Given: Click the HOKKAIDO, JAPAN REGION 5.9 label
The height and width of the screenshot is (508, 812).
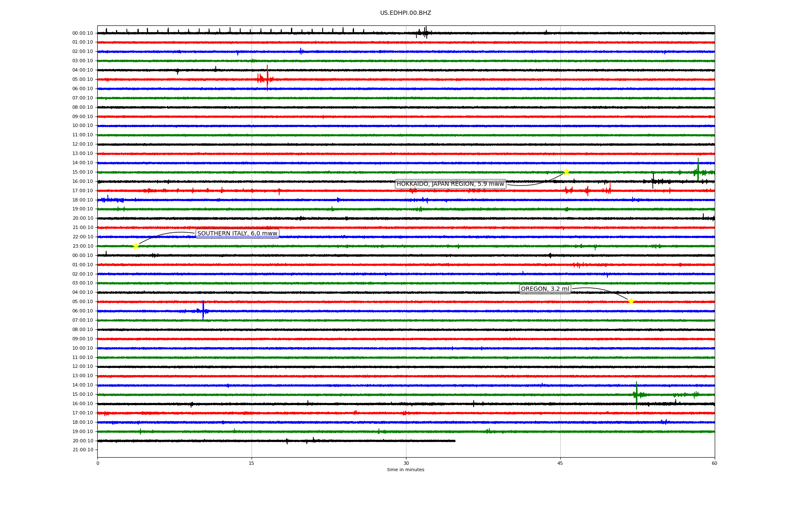Looking at the screenshot, I should [450, 184].
